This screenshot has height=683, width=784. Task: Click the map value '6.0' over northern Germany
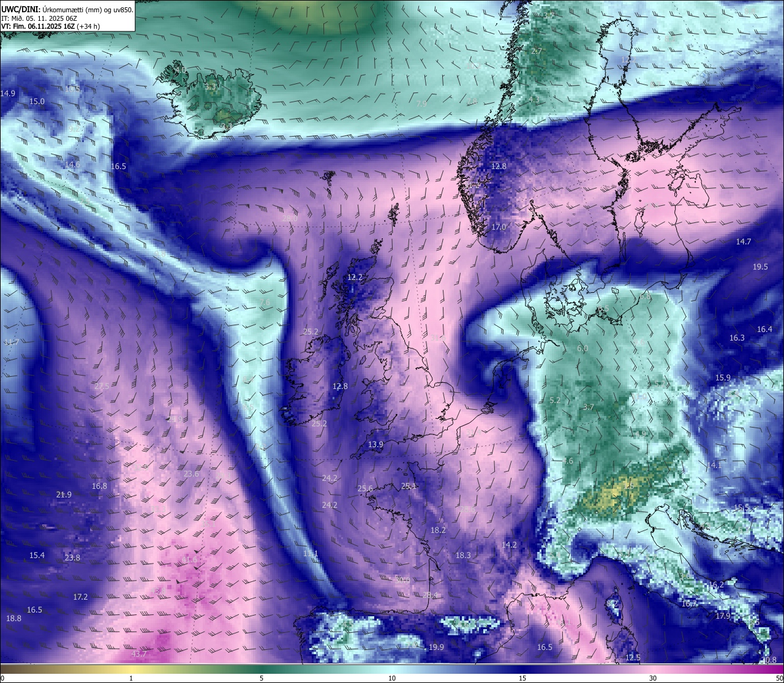(582, 349)
